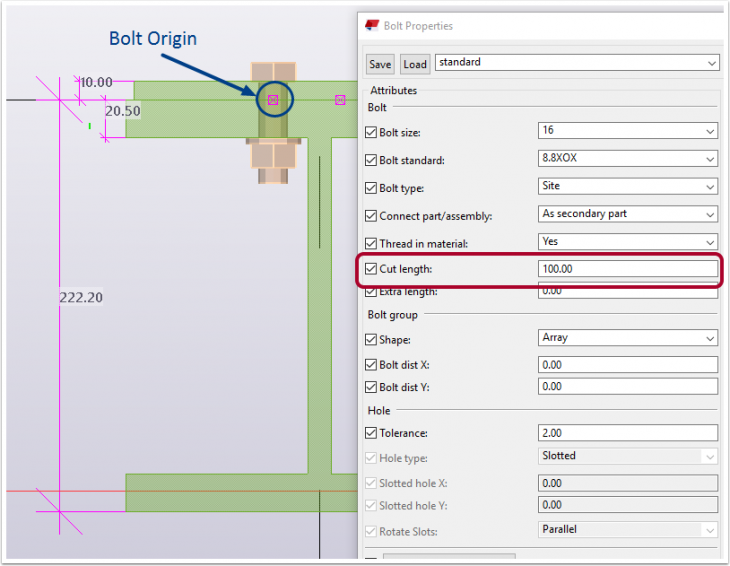Open the Bolt type dropdown showing Site
The image size is (730, 566).
628,186
